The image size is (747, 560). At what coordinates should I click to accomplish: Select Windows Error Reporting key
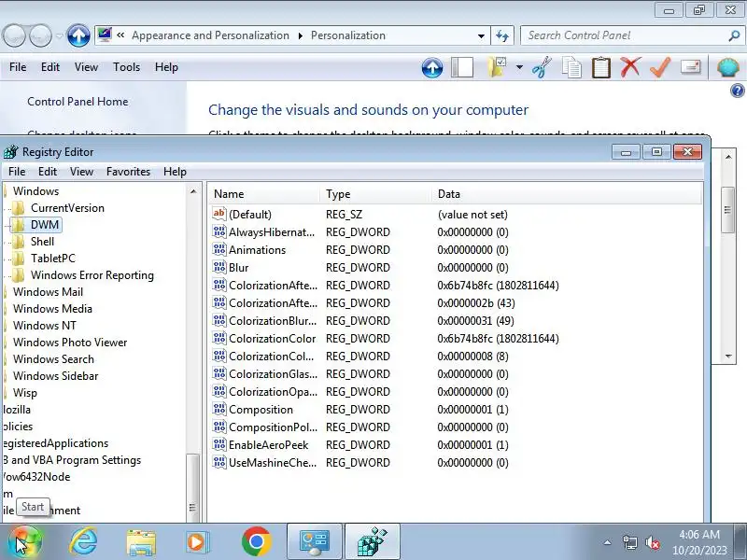pos(92,275)
